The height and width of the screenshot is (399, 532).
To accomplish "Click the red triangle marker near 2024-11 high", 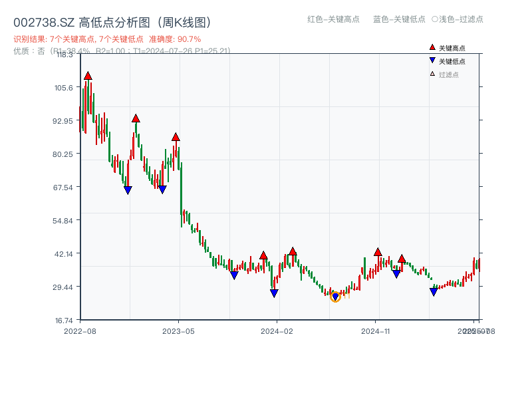I will (376, 252).
